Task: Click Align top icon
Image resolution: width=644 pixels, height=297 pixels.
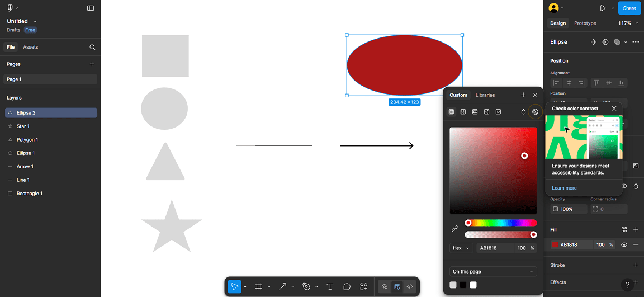Action: (x=597, y=83)
